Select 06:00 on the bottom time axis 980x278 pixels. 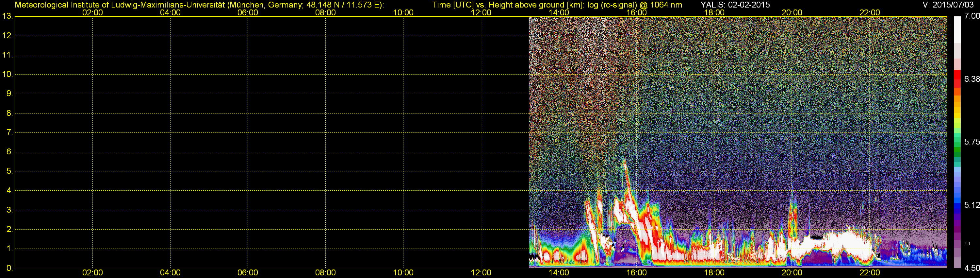pos(248,273)
